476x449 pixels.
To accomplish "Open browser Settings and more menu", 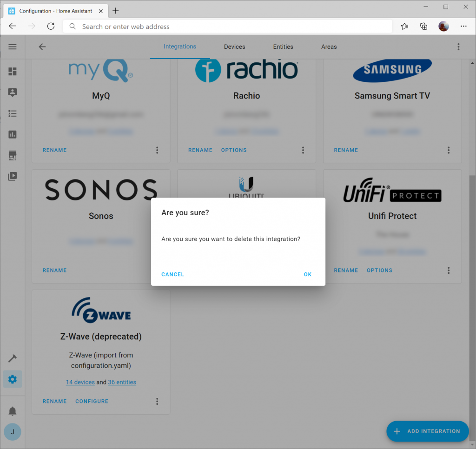I will pos(463,26).
